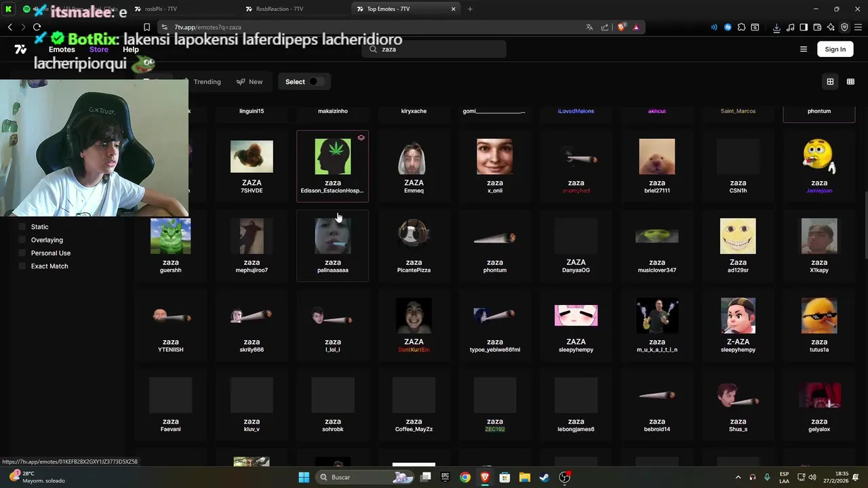
Task: Switch to the rosbPls - 7TV tab
Action: pyautogui.click(x=182, y=9)
